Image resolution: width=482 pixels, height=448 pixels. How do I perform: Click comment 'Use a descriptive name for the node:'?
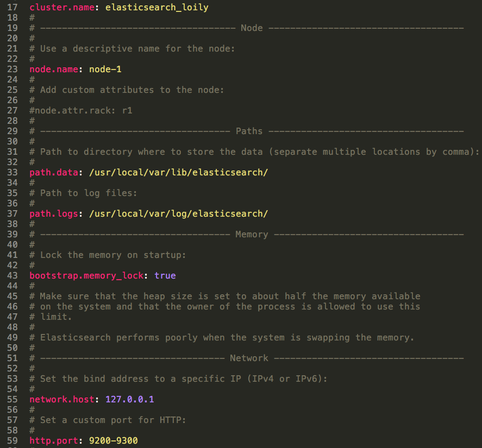point(132,48)
